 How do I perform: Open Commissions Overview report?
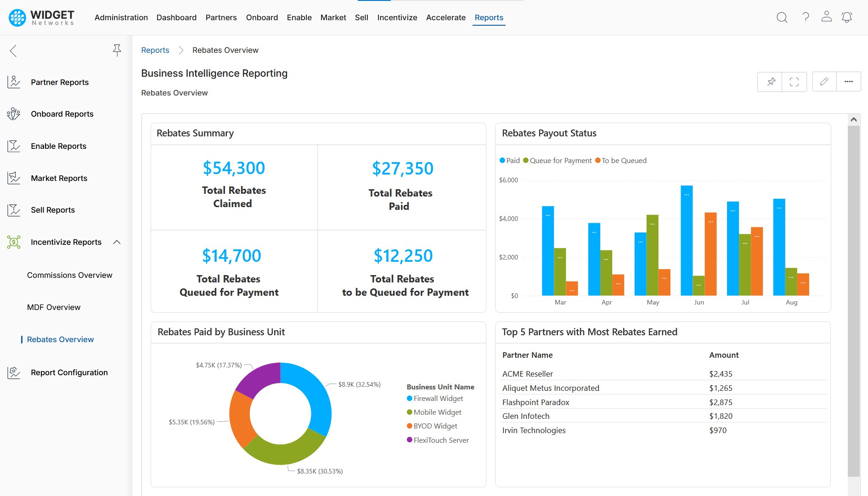click(69, 275)
